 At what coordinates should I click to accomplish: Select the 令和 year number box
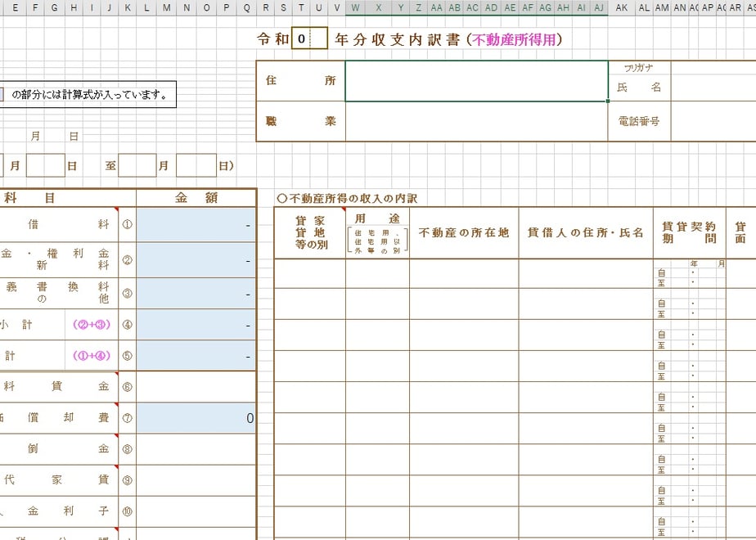[309, 38]
